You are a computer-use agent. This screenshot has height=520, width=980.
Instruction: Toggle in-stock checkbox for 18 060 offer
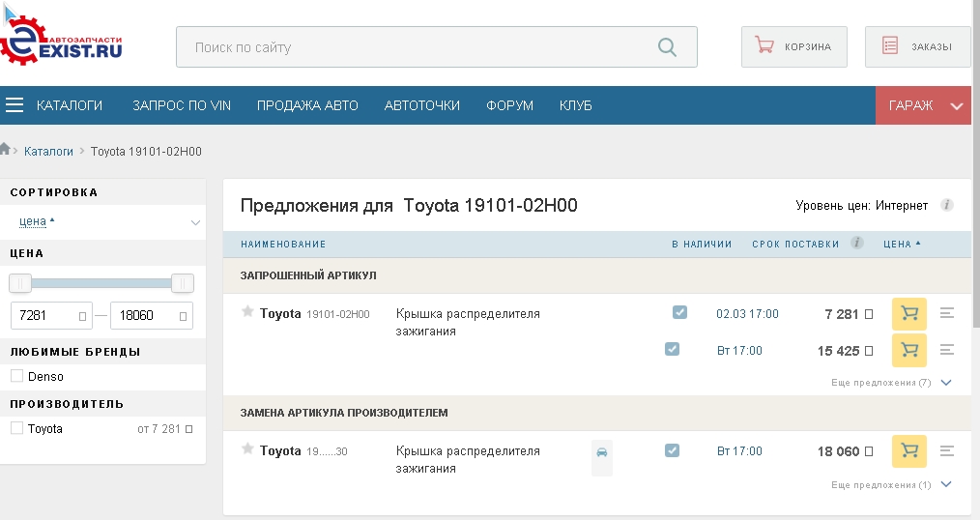tap(673, 450)
